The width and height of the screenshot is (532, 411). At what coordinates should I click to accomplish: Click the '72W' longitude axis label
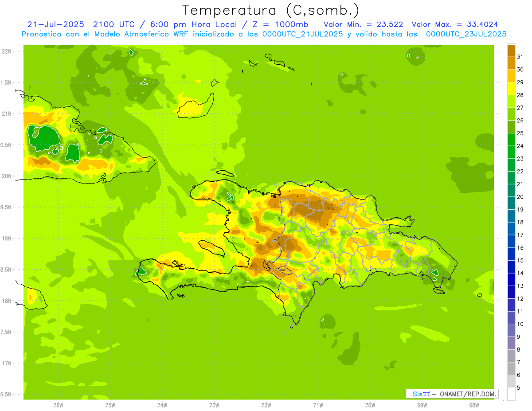(x=266, y=405)
